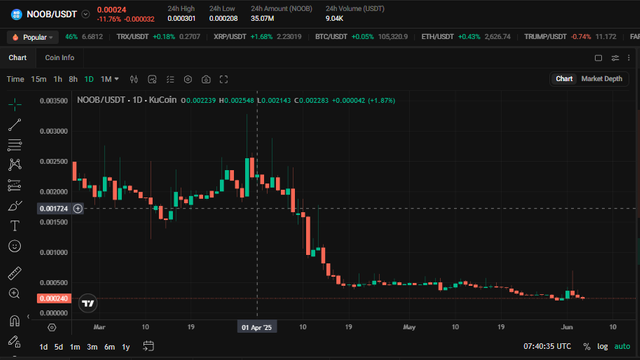Click the TradingView logo on chart

click(x=88, y=303)
